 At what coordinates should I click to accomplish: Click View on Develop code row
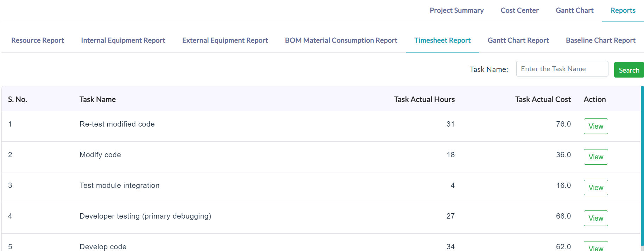pyautogui.click(x=596, y=247)
